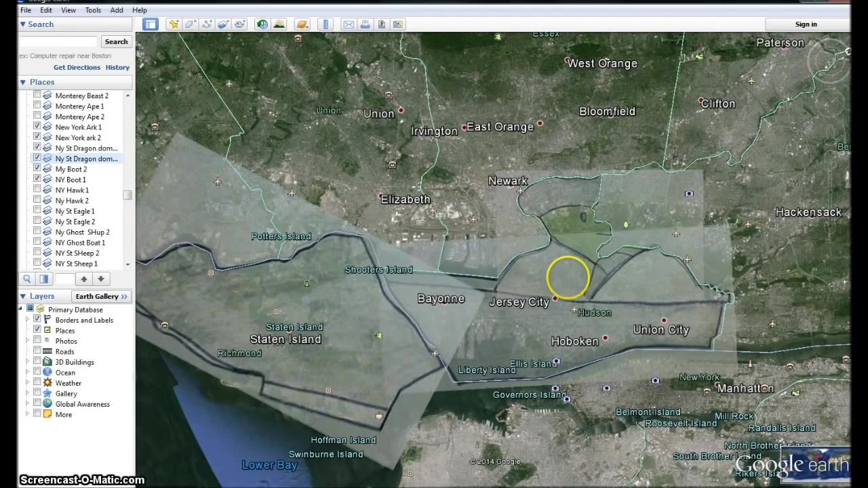868x488 pixels.
Task: Toggle the Places panel split view icon
Action: click(43, 279)
